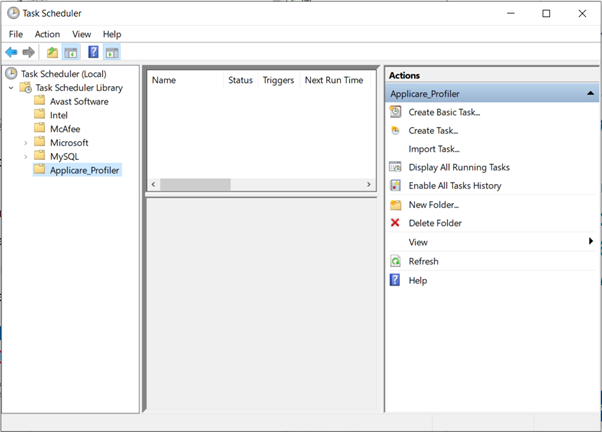The image size is (602, 432).
Task: Expand the MySQL folder node
Action: (25, 157)
